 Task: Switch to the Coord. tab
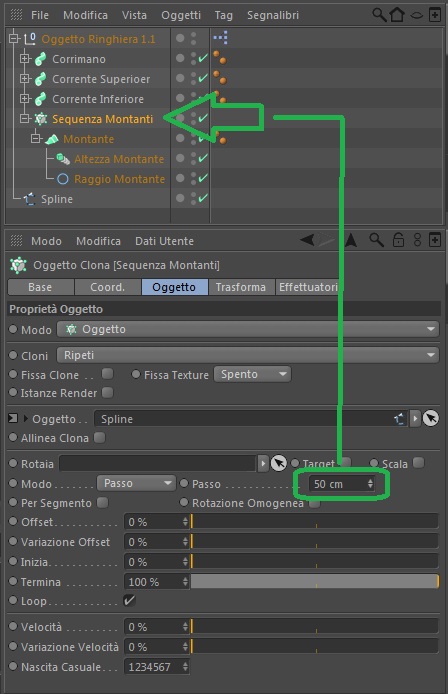click(x=108, y=287)
